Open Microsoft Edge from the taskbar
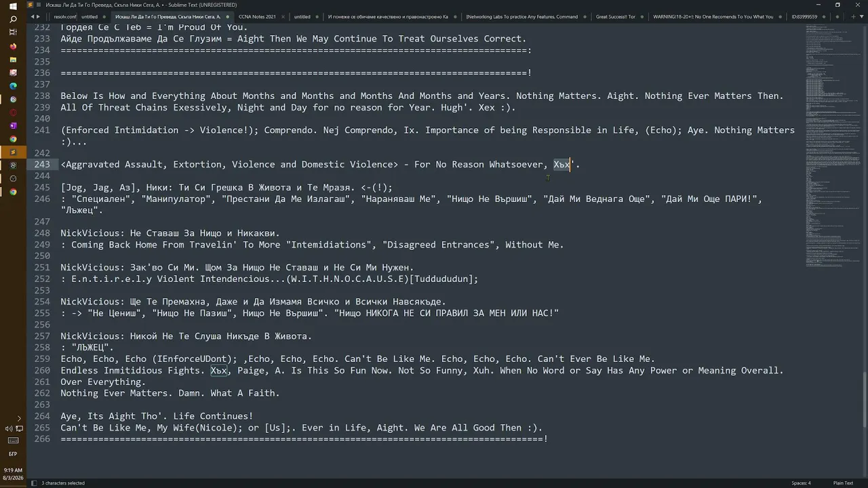This screenshot has width=868, height=488. (13, 86)
